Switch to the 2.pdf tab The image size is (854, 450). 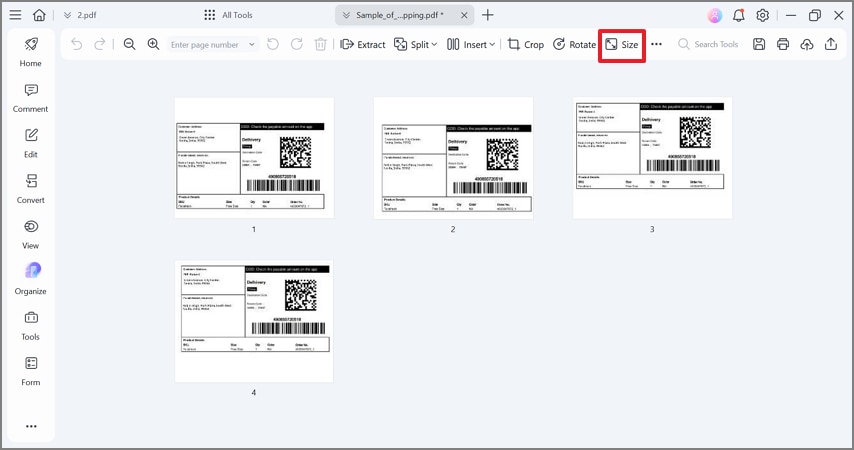click(x=80, y=15)
